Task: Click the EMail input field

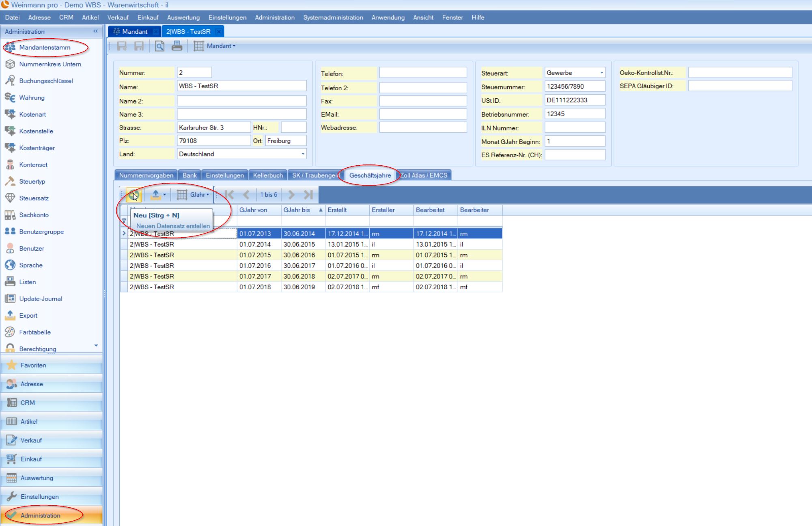Action: coord(423,114)
